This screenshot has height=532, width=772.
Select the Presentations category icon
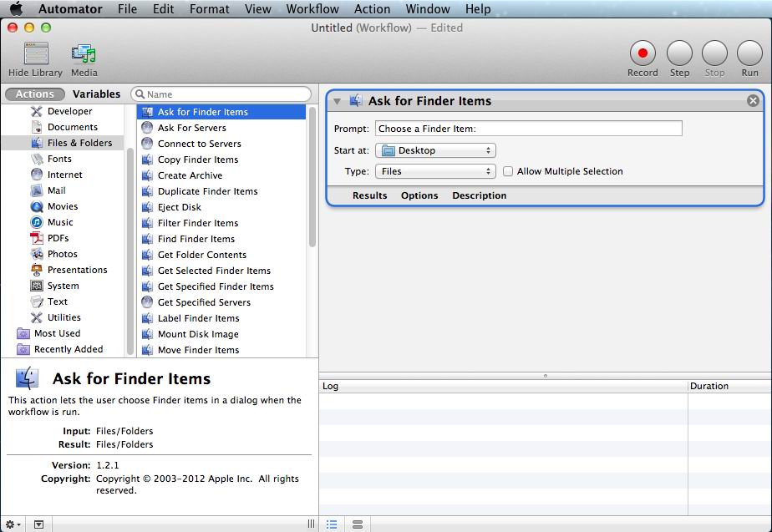37,270
